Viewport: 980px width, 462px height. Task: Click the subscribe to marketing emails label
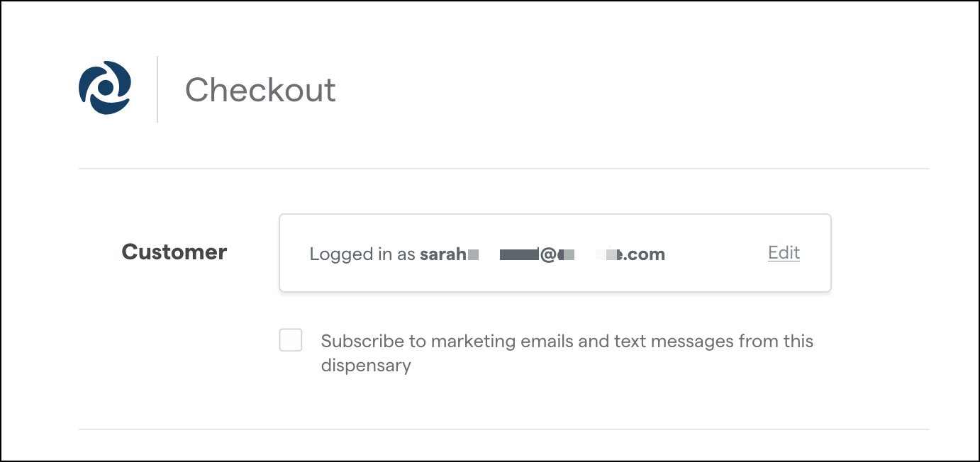point(567,340)
